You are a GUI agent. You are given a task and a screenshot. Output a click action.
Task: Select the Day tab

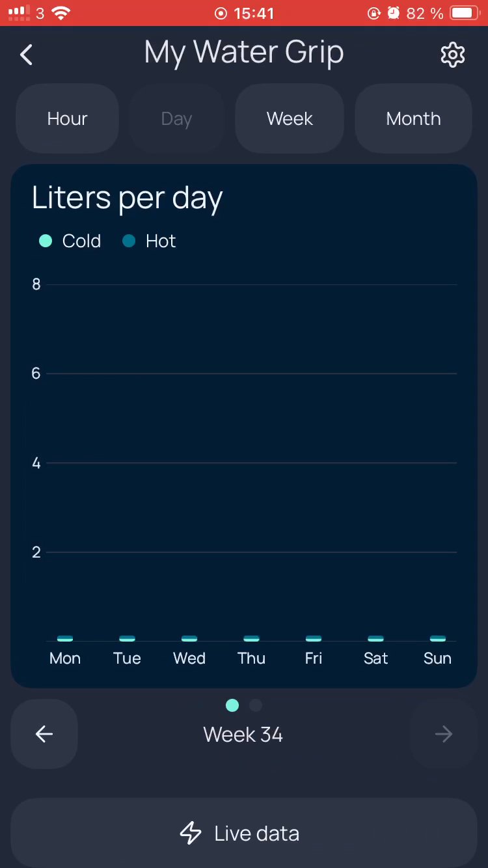coord(176,119)
